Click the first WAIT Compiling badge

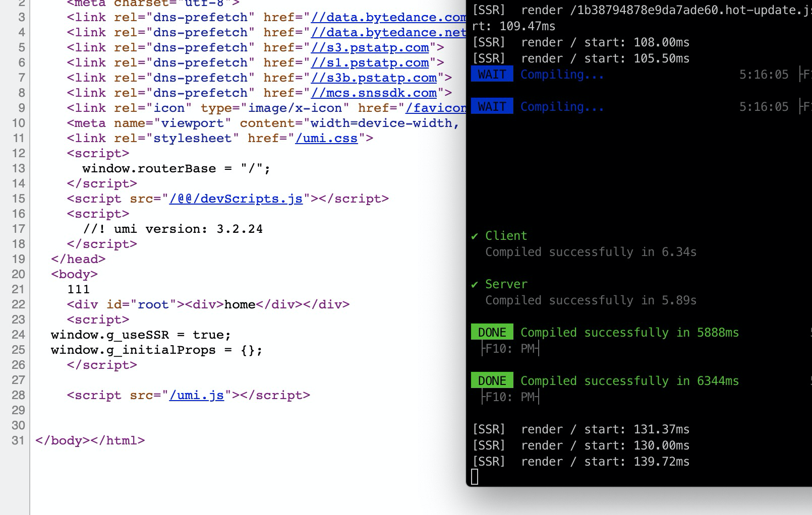tap(492, 74)
